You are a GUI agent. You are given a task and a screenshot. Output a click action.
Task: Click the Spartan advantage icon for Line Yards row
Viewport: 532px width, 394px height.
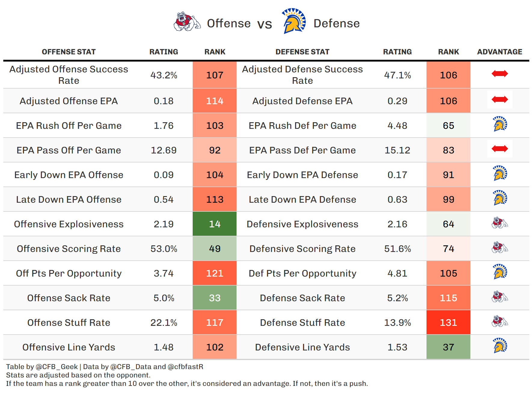[x=500, y=346]
